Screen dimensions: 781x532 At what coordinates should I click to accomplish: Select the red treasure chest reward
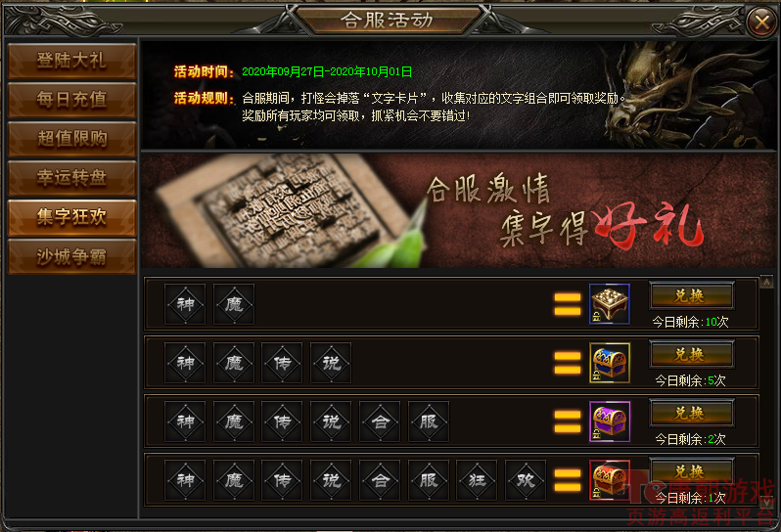point(609,480)
